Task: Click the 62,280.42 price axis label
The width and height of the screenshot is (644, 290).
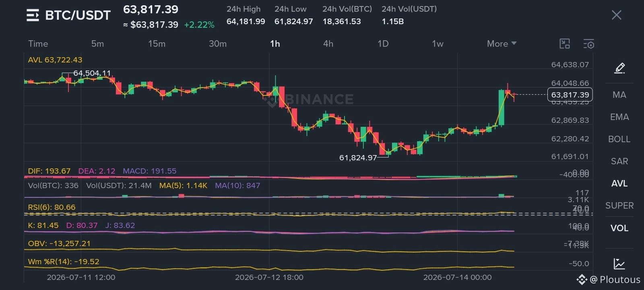Action: (570, 139)
